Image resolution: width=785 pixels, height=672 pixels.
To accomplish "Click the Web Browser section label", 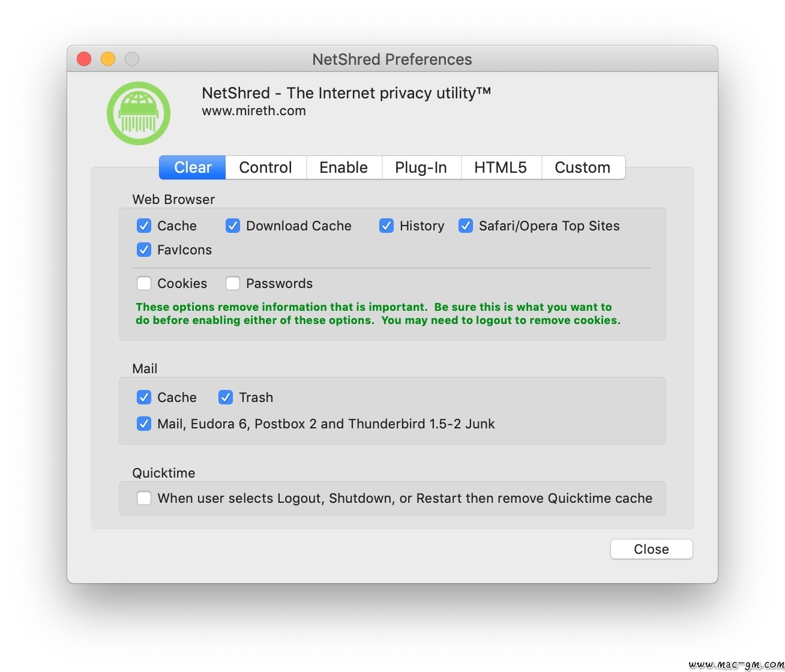I will pyautogui.click(x=173, y=199).
